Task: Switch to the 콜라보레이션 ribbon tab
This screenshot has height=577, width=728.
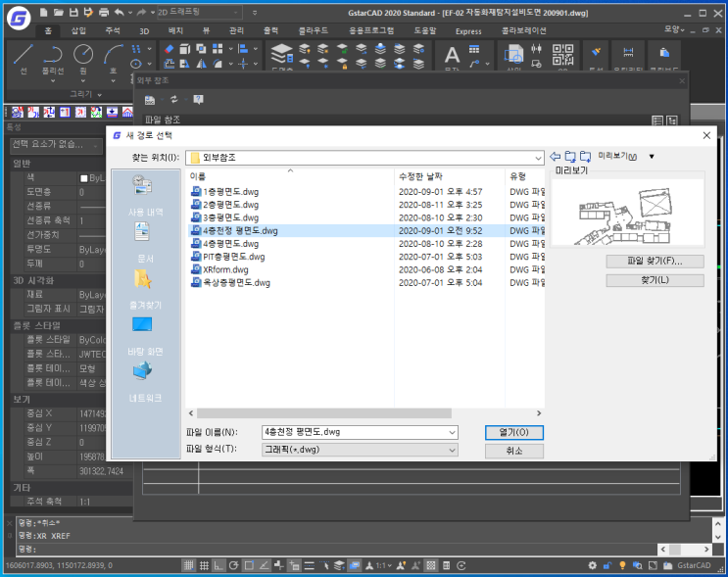Action: pos(524,30)
